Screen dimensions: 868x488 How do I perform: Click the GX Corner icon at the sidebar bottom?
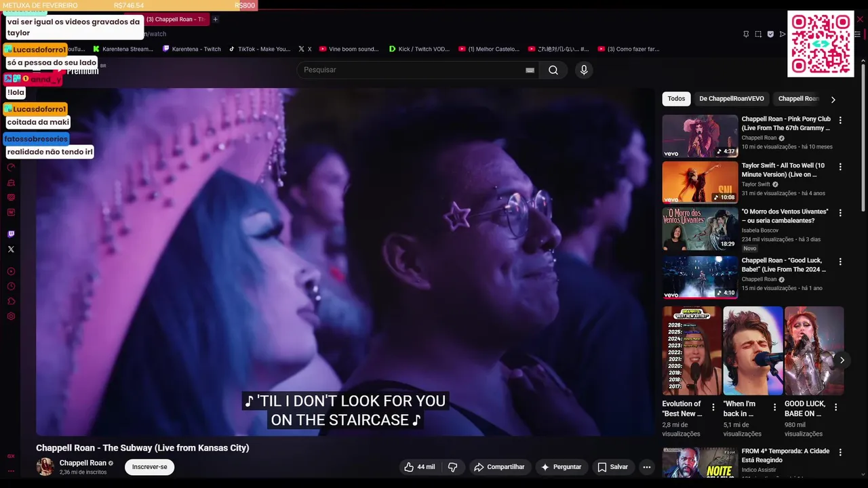11,456
